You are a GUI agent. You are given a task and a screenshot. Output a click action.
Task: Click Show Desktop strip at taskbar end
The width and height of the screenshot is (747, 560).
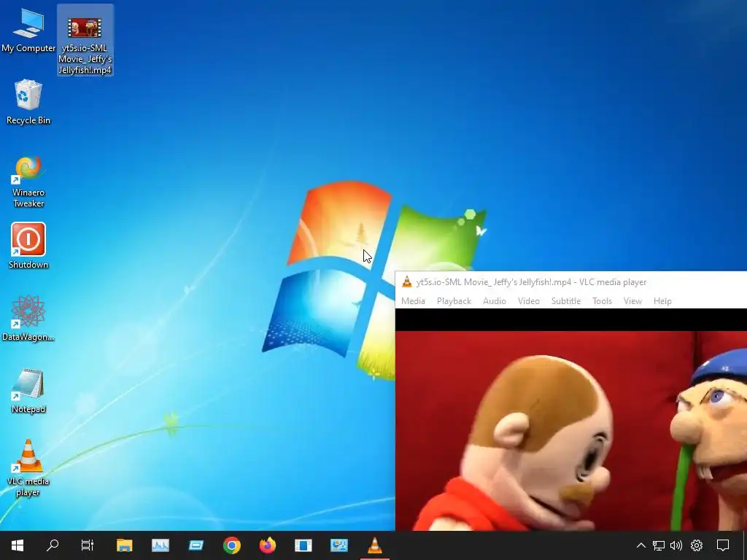pyautogui.click(x=745, y=545)
